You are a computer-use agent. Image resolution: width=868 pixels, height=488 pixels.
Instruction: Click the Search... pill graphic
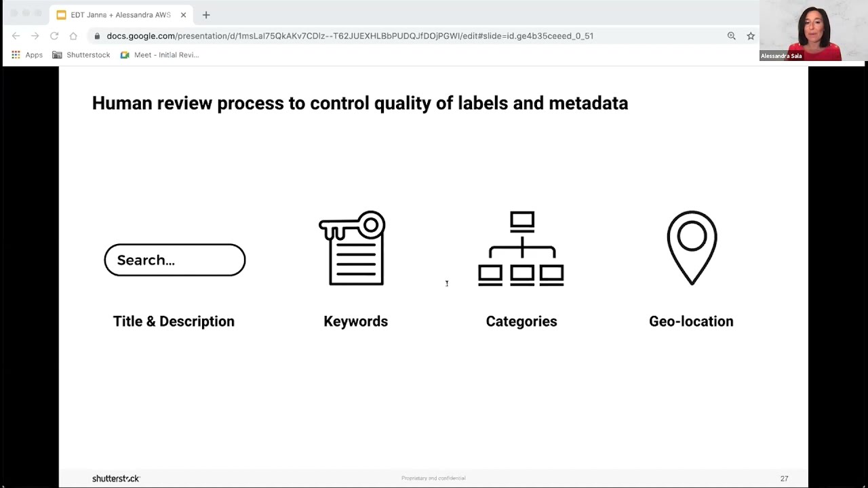click(x=175, y=260)
